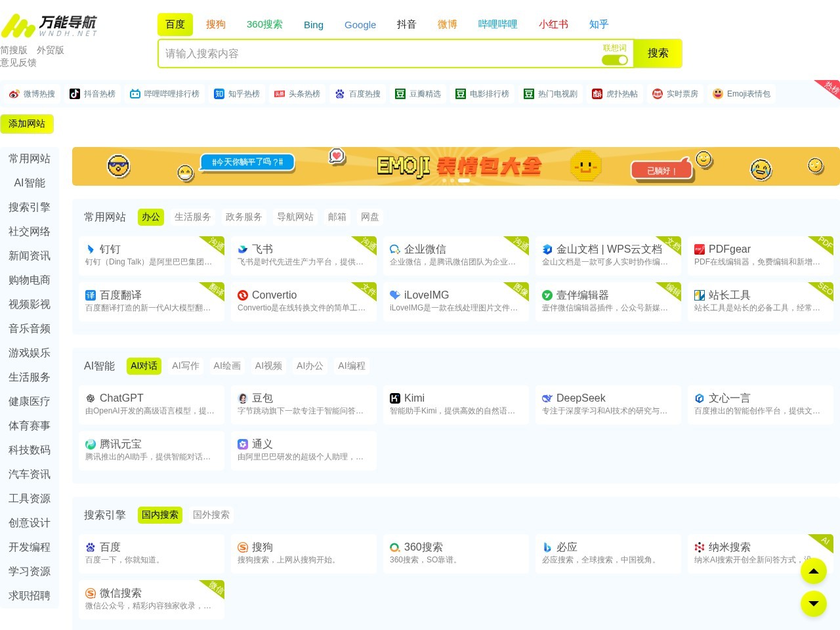Open the 纳米搜索 site card
Screen dimensions: 840x630
tap(761, 553)
